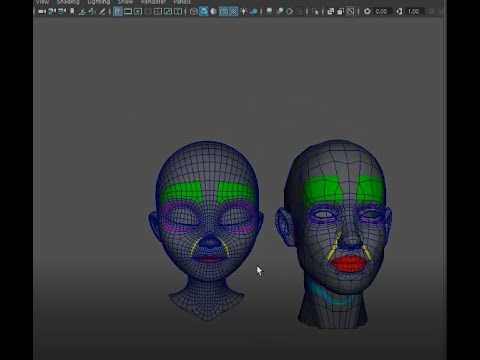
Task: Open the Lighting panel menu
Action: point(99,2)
